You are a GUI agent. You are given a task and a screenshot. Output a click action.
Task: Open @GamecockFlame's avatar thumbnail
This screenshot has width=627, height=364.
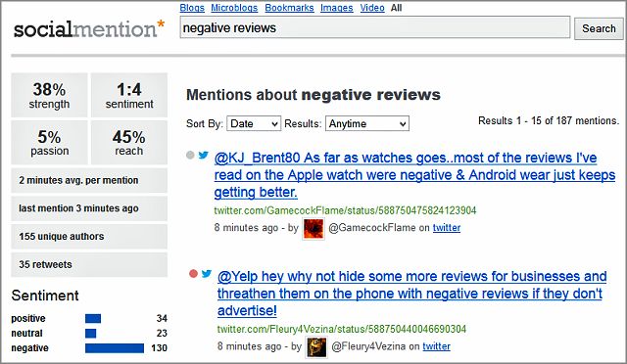[x=313, y=229]
